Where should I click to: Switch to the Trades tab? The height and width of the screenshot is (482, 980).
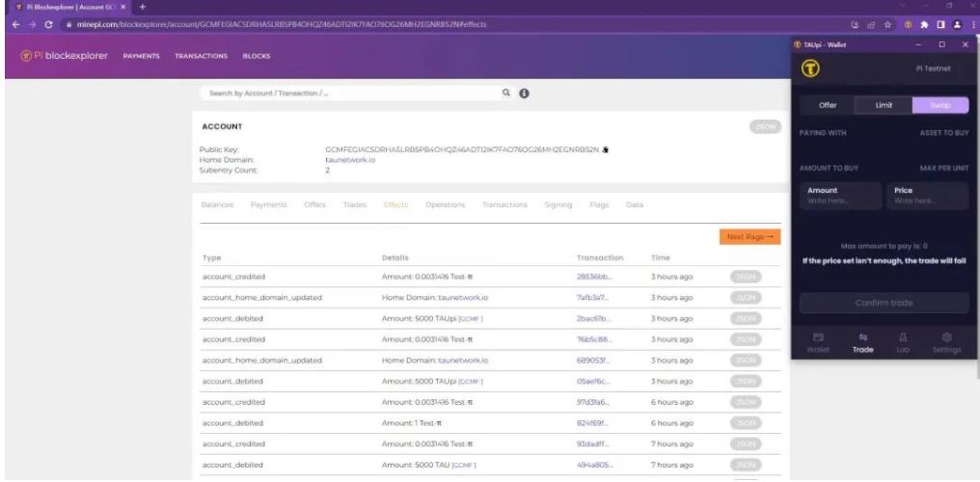pyautogui.click(x=354, y=204)
